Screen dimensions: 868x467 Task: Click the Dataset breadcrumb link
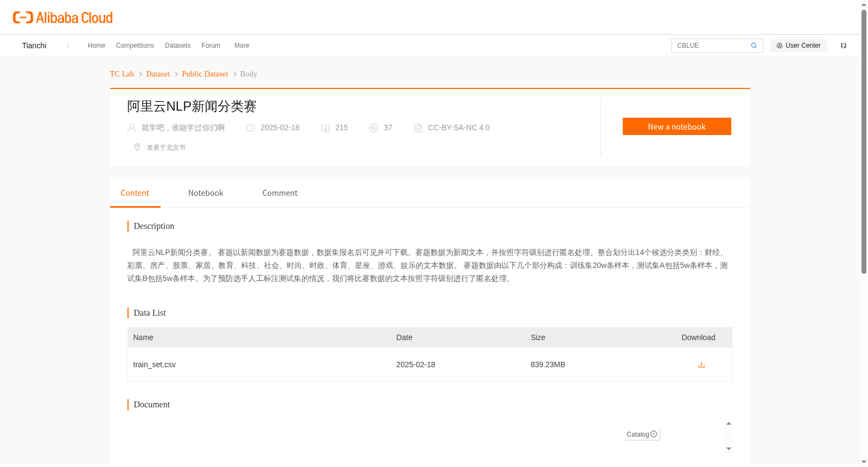coord(158,74)
